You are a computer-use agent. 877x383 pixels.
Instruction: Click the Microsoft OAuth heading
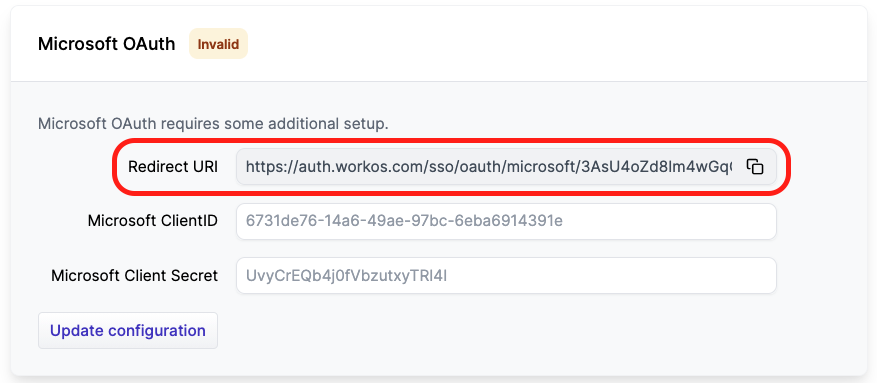point(106,44)
